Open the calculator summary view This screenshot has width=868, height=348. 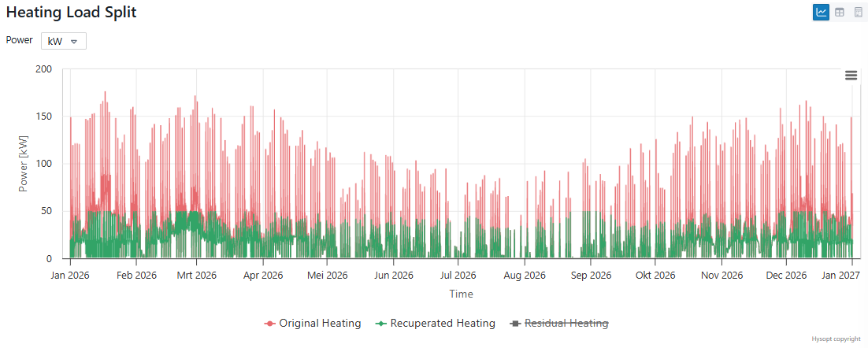[859, 12]
